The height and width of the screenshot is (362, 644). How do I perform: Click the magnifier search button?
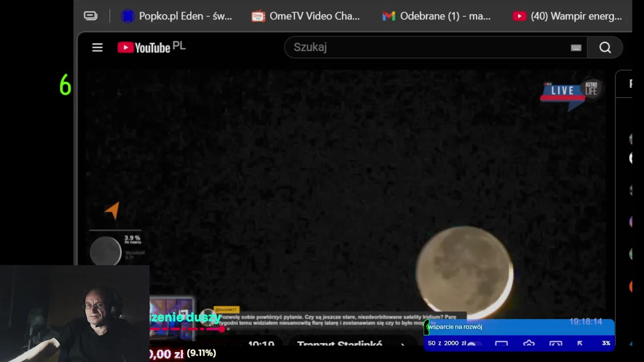(x=605, y=47)
